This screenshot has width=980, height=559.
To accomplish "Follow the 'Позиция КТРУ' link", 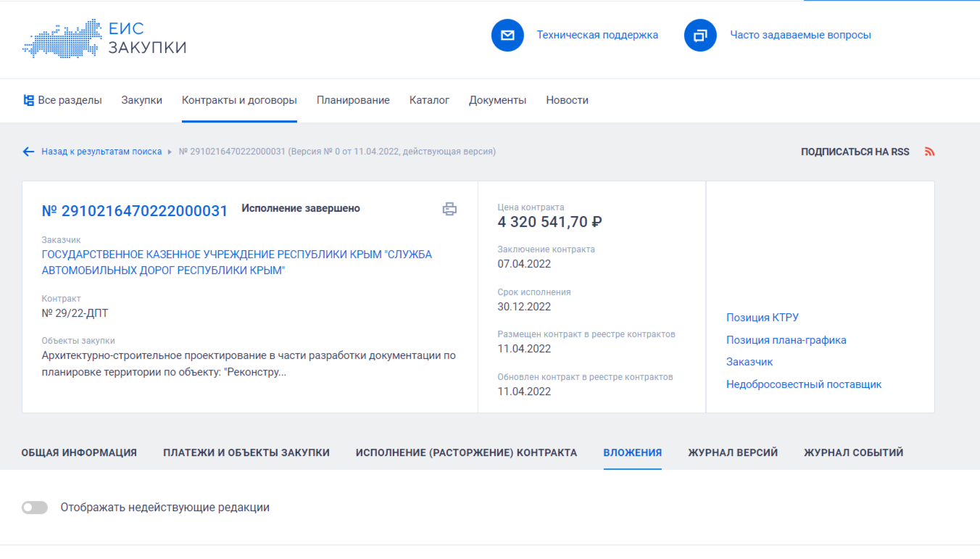I will click(763, 318).
